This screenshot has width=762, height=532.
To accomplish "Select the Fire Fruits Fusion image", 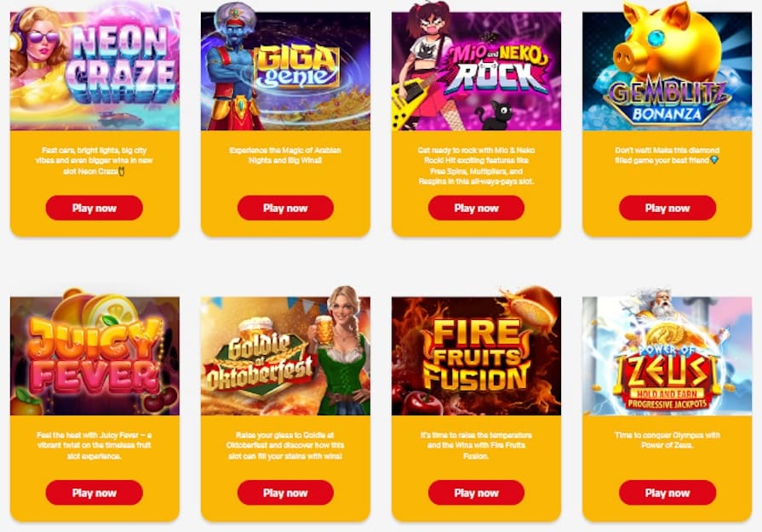I will pyautogui.click(x=476, y=354).
